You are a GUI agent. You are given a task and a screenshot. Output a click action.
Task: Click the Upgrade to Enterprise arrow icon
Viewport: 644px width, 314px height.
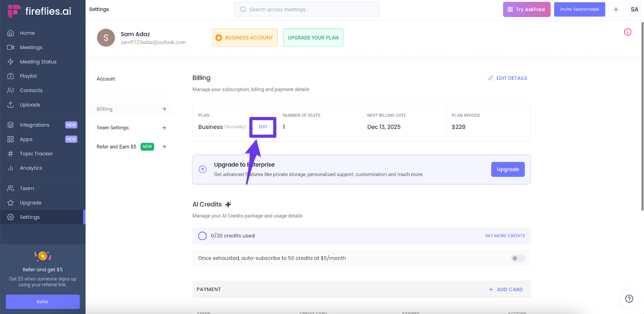(x=203, y=169)
